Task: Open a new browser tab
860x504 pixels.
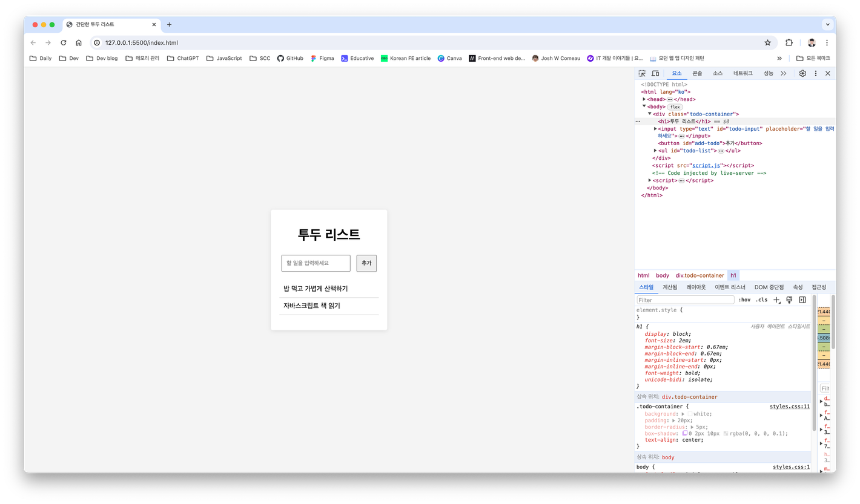Action: tap(169, 25)
